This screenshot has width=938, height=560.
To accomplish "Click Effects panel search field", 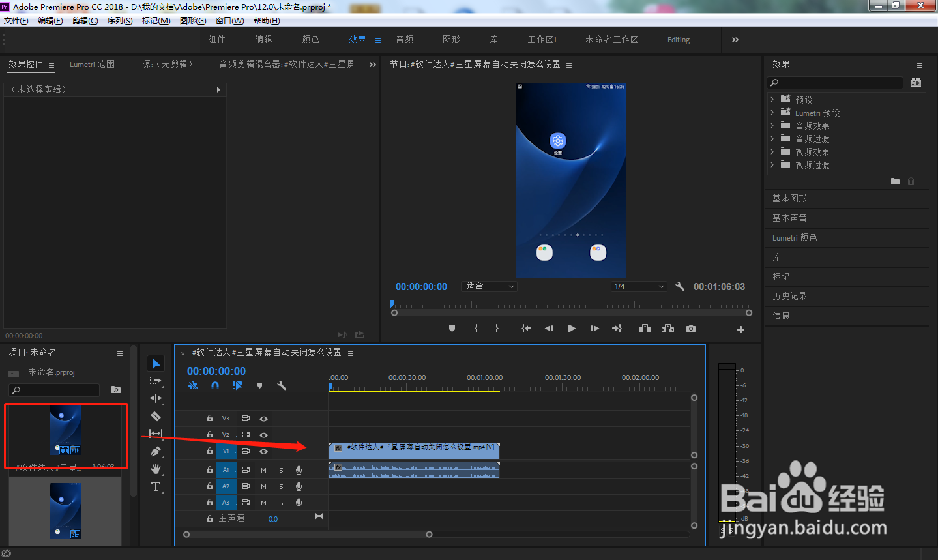I will [835, 83].
